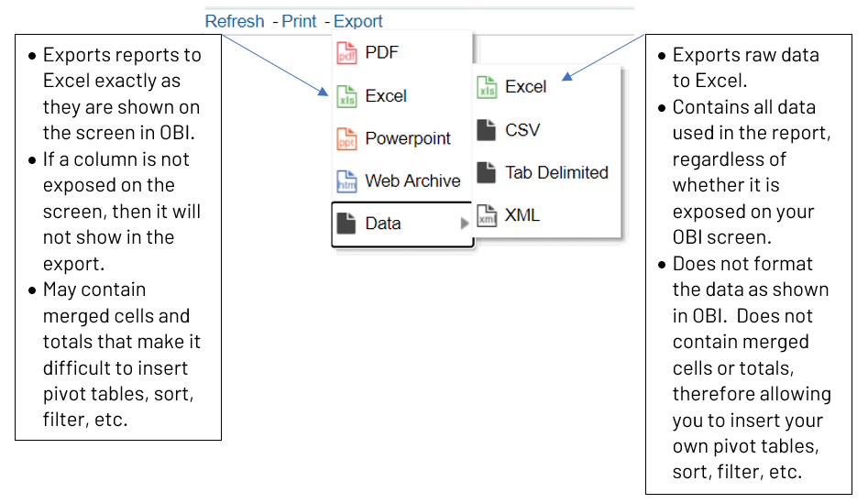Click the Refresh link

(x=235, y=21)
